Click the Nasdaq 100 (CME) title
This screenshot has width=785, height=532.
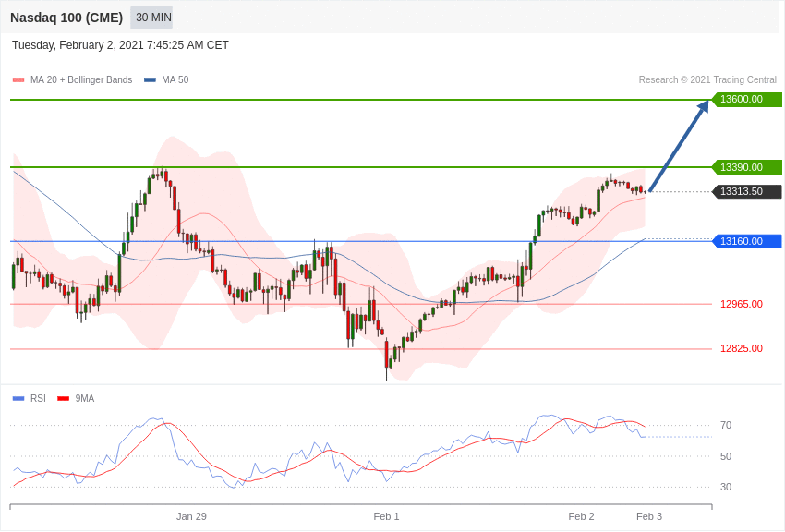(x=66, y=18)
